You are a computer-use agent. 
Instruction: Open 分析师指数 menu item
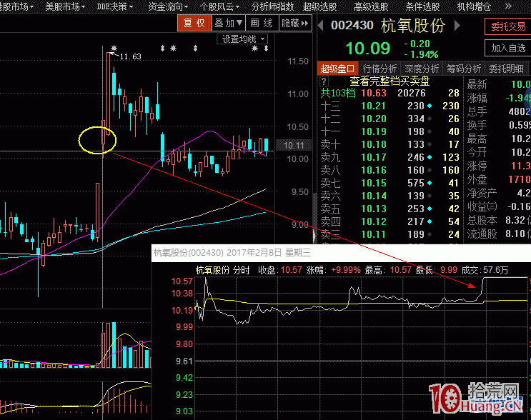click(272, 6)
